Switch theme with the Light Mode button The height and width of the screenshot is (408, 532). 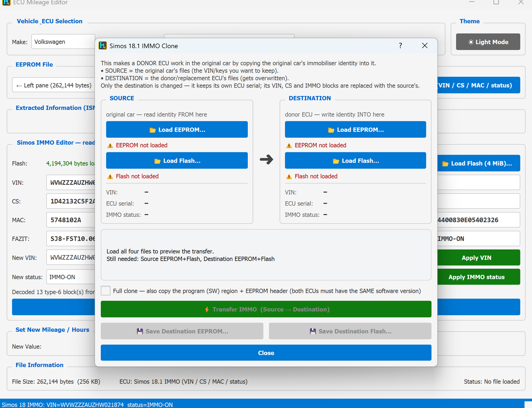488,42
